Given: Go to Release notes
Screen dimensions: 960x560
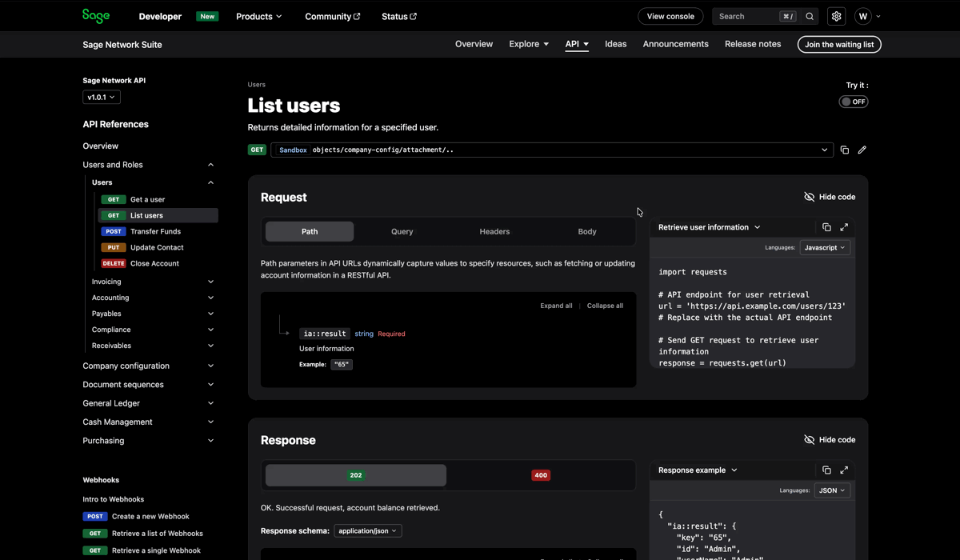Looking at the screenshot, I should (x=753, y=44).
